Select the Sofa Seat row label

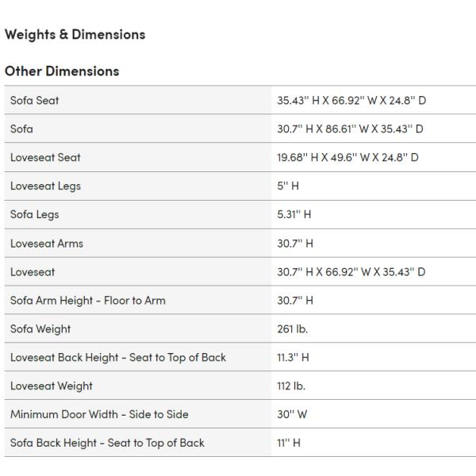point(34,101)
